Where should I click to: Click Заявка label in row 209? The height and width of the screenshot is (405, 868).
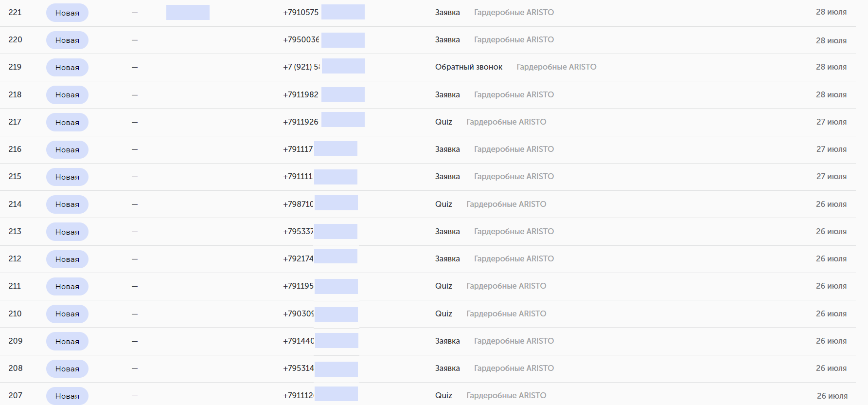tap(447, 341)
